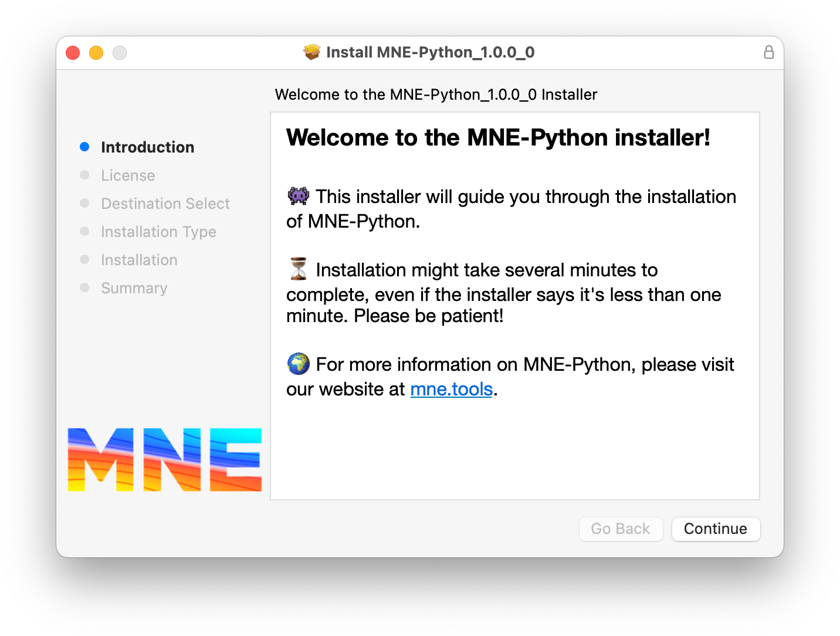Image resolution: width=840 pixels, height=636 pixels.
Task: Select the Summary step in the sidebar
Action: 134,288
